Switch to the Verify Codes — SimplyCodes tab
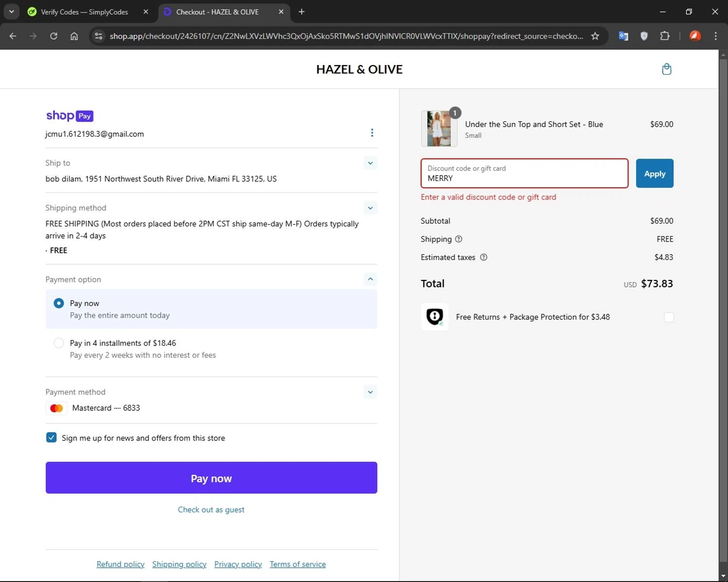 click(84, 12)
